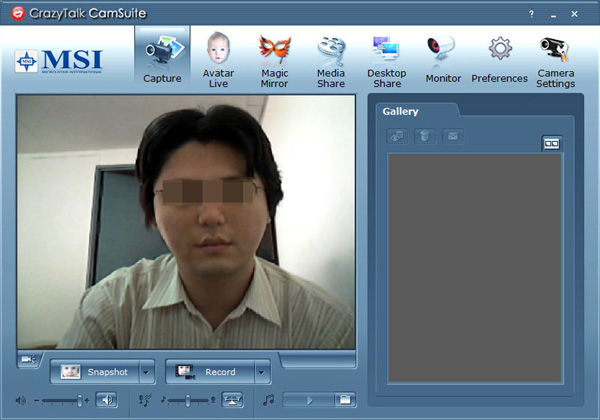
Task: Go to Media Share
Action: click(x=331, y=62)
